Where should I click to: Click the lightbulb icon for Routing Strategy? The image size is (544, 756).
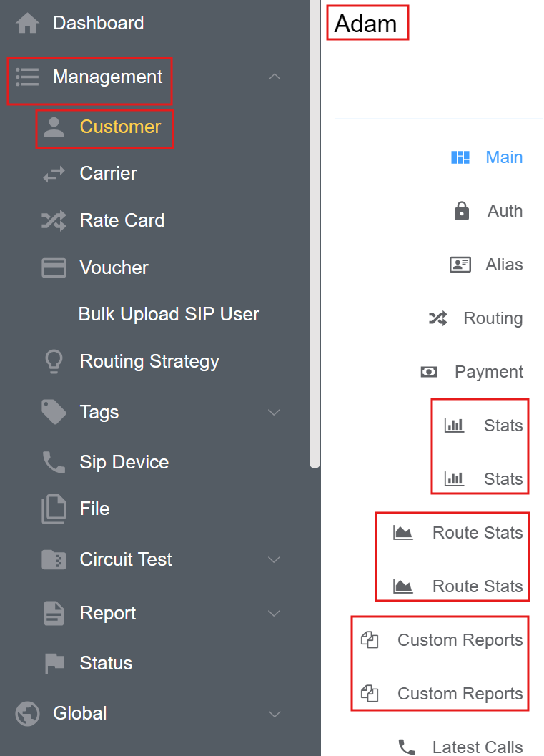(x=54, y=362)
